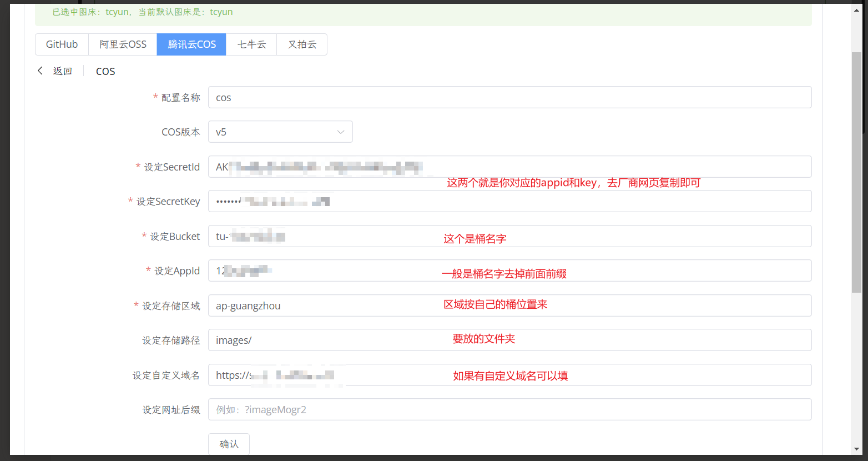Screen dimensions: 868x461
Task: Click the 设定存储路径 label
Action: [171, 340]
